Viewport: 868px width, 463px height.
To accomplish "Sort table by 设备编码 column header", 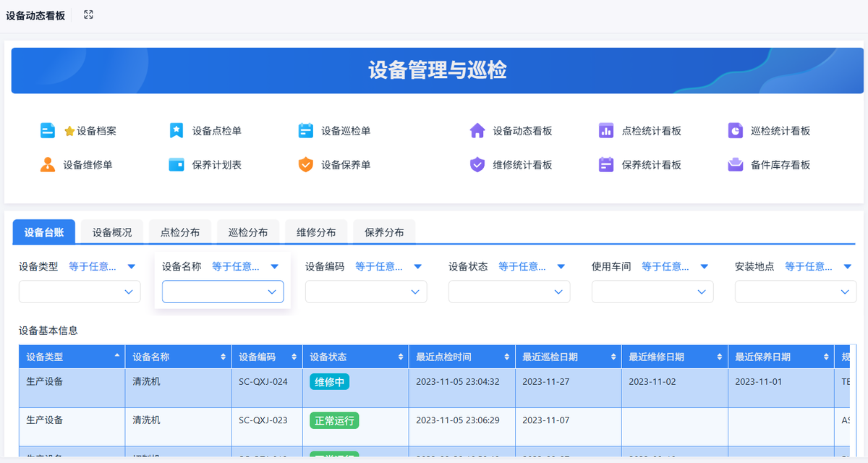I will [266, 357].
